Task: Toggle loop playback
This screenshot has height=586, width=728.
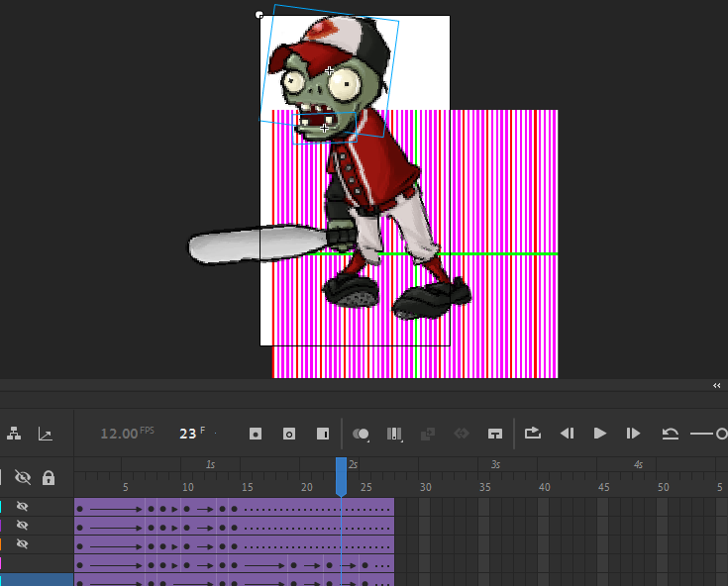Action: (533, 434)
